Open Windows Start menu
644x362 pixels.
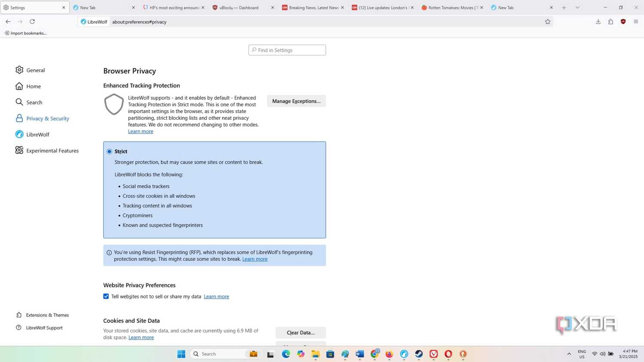tap(181, 354)
